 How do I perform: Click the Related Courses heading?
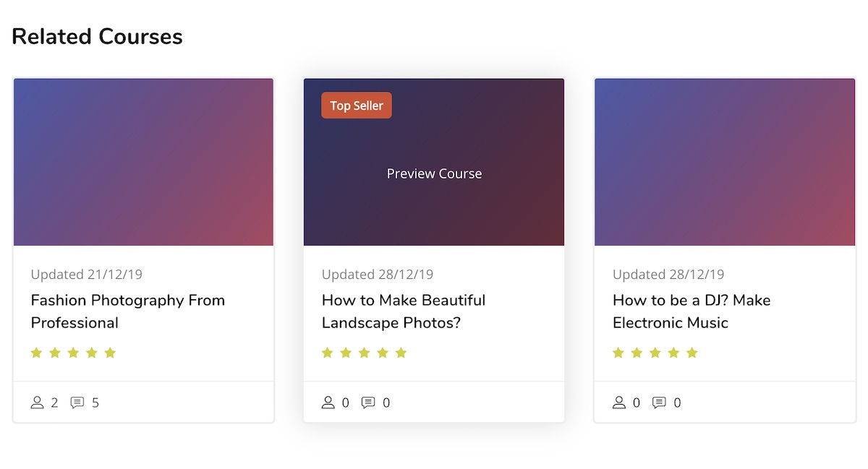pos(97,36)
